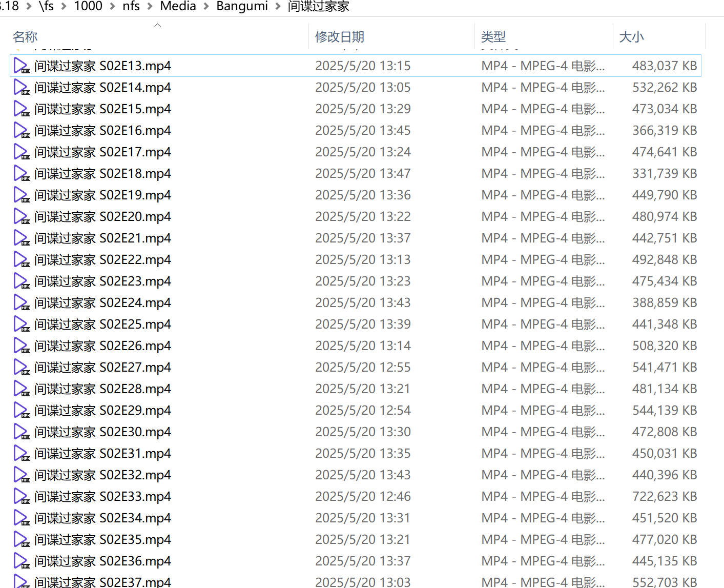Click type cell of S02E22.mp4 row
The height and width of the screenshot is (588, 724).
[543, 259]
